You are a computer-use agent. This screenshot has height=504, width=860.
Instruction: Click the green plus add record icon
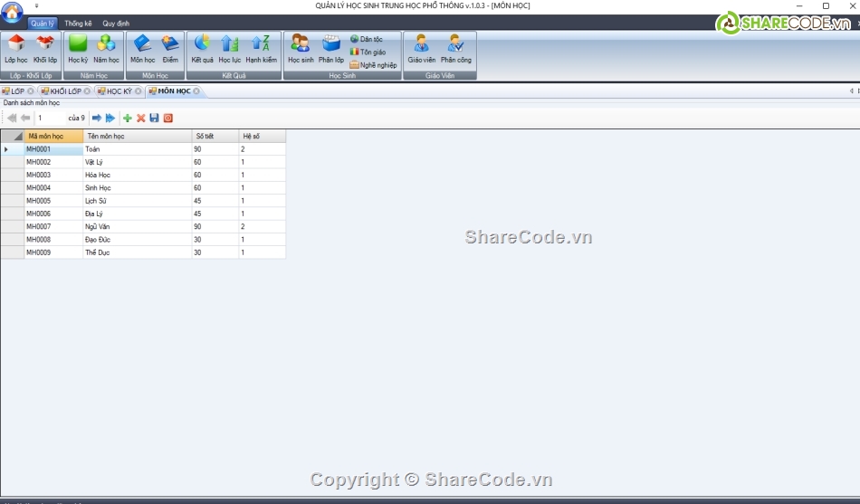(x=128, y=119)
